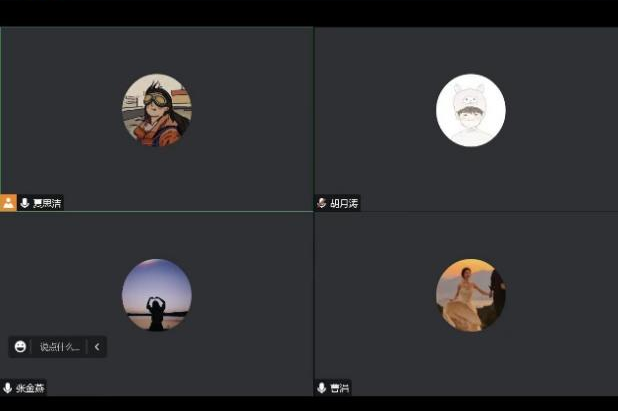
Task: Click the microphone icon beside 曹洪
Action: click(x=322, y=388)
